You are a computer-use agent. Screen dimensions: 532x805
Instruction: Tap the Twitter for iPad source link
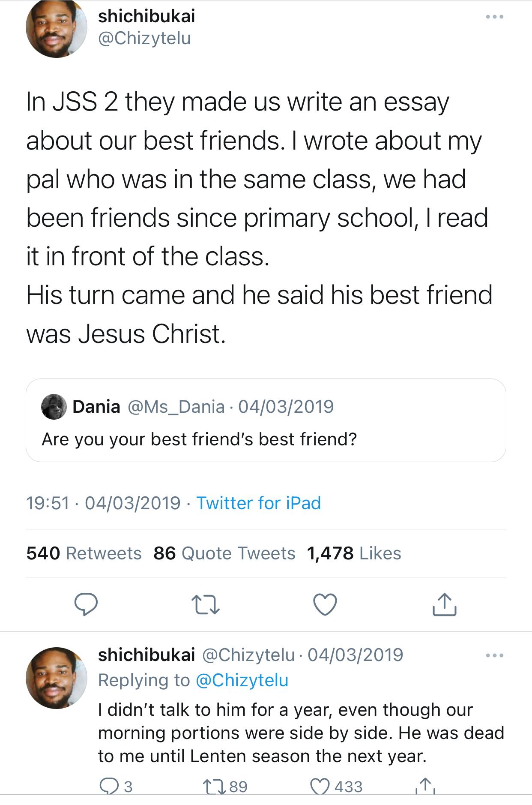coord(258,503)
